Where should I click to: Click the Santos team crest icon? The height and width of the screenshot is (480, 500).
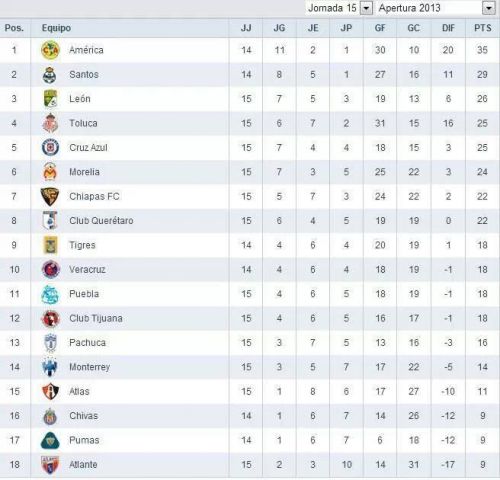coord(50,75)
